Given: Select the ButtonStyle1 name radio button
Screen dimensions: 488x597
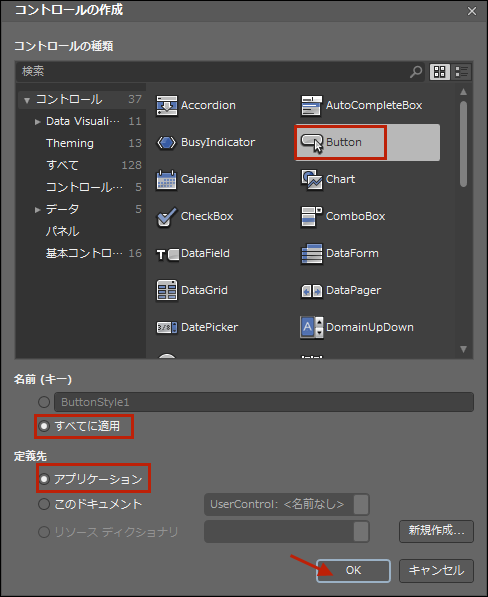Looking at the screenshot, I should 44,402.
